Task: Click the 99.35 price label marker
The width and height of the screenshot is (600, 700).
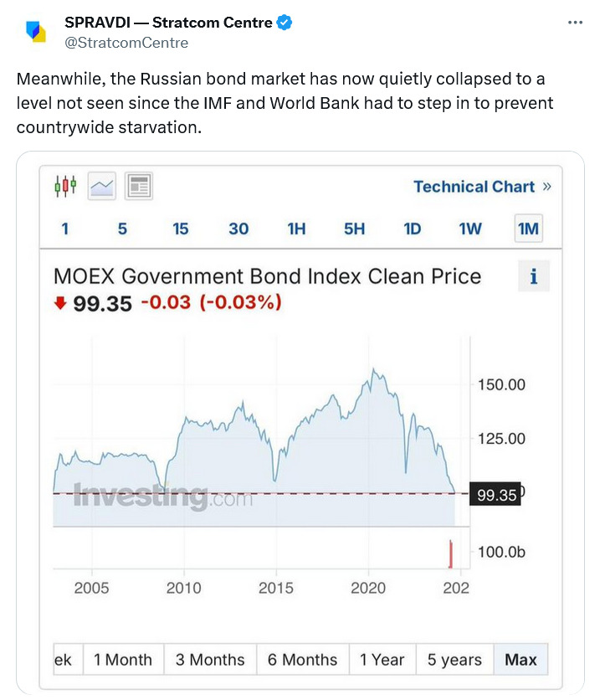Action: click(496, 495)
